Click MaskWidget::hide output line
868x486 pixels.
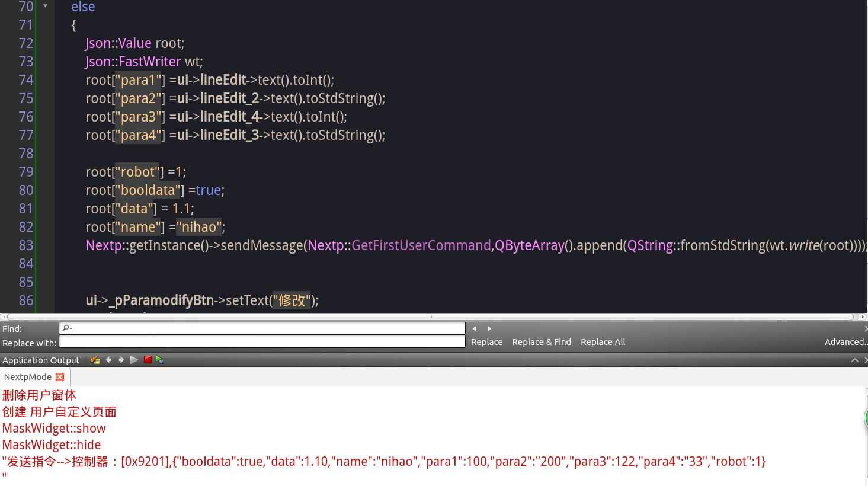click(52, 445)
